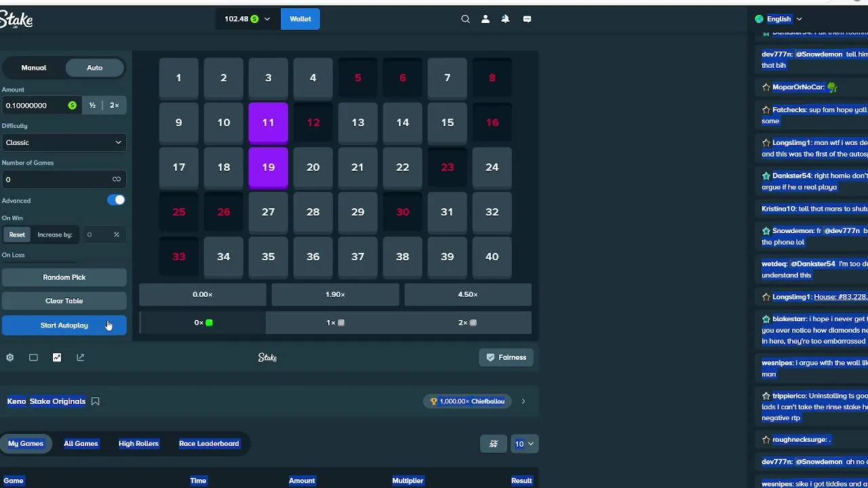Image resolution: width=868 pixels, height=488 pixels.
Task: Click the 0× hits indicator
Action: (x=203, y=323)
